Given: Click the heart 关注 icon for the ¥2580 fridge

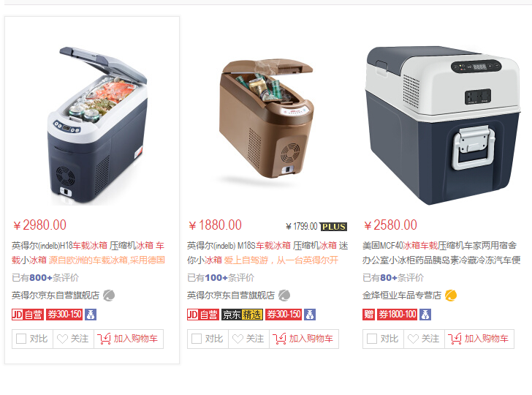Looking at the screenshot, I should coord(413,339).
